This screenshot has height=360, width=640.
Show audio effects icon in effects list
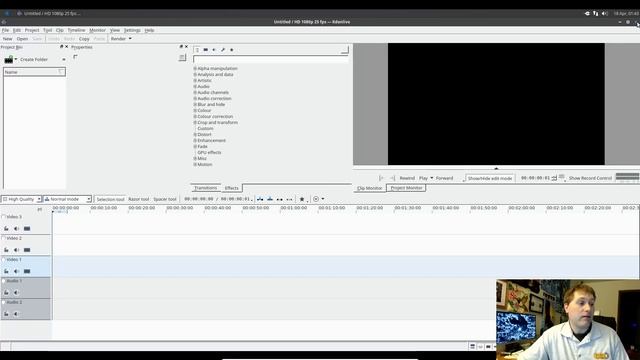214,50
